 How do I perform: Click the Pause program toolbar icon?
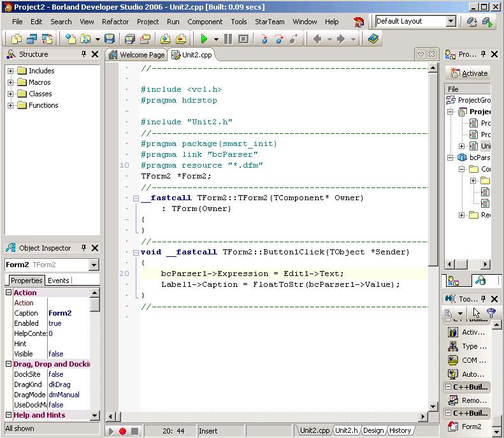pos(227,39)
